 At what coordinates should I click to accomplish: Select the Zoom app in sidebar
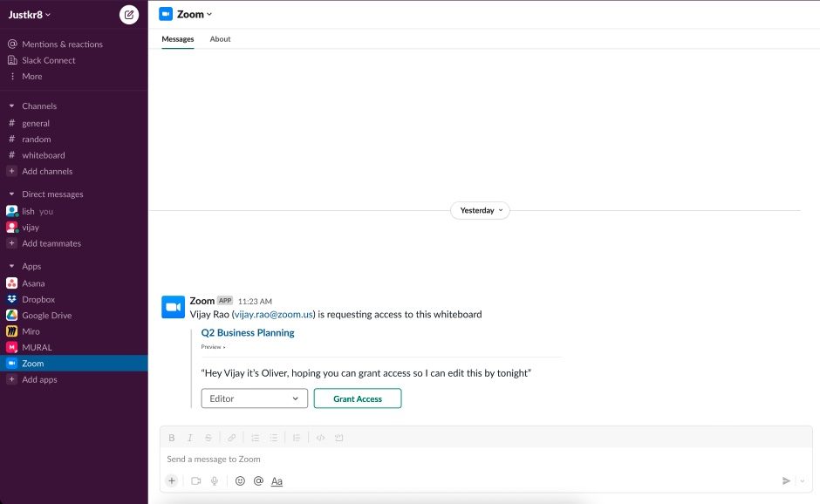click(74, 364)
